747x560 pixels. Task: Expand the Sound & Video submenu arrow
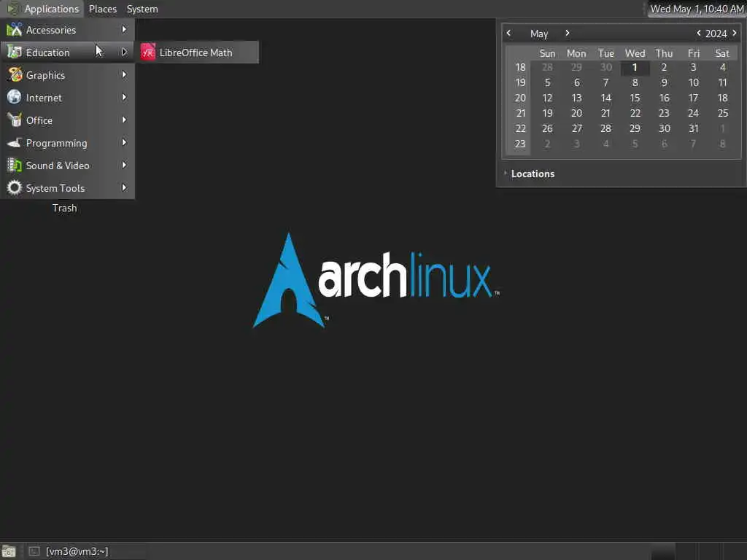[x=124, y=166]
